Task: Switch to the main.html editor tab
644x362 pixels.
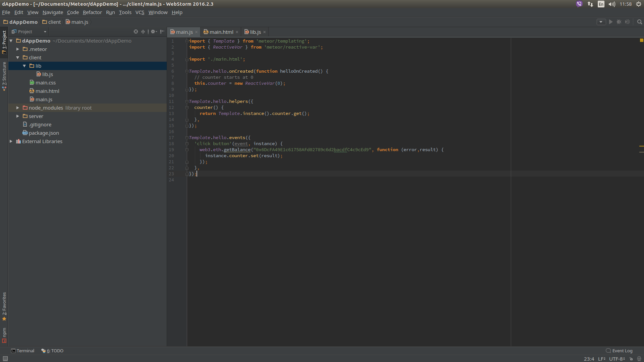Action: point(221,32)
